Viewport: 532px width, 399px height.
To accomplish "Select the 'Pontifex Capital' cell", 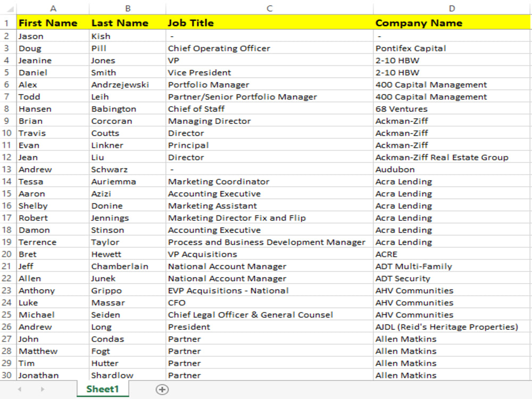I will tap(452, 48).
